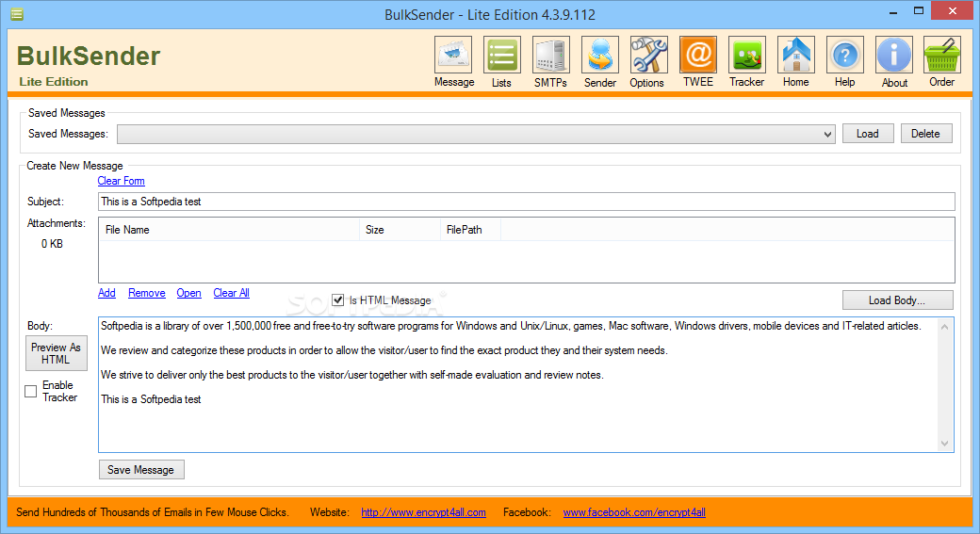Click the body scrollbar down arrow
Image resolution: width=980 pixels, height=534 pixels.
(x=944, y=444)
